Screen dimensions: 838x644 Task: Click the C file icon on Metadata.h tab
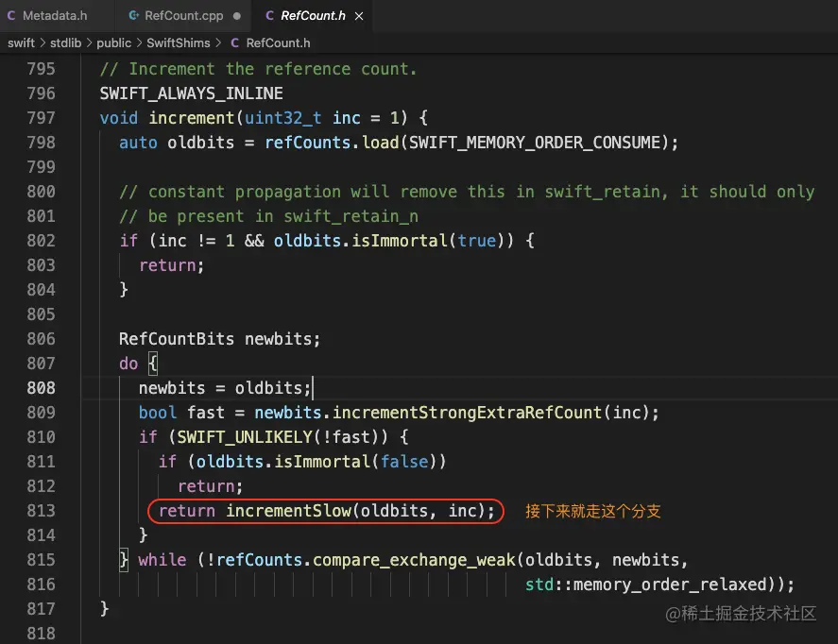pyautogui.click(x=11, y=15)
